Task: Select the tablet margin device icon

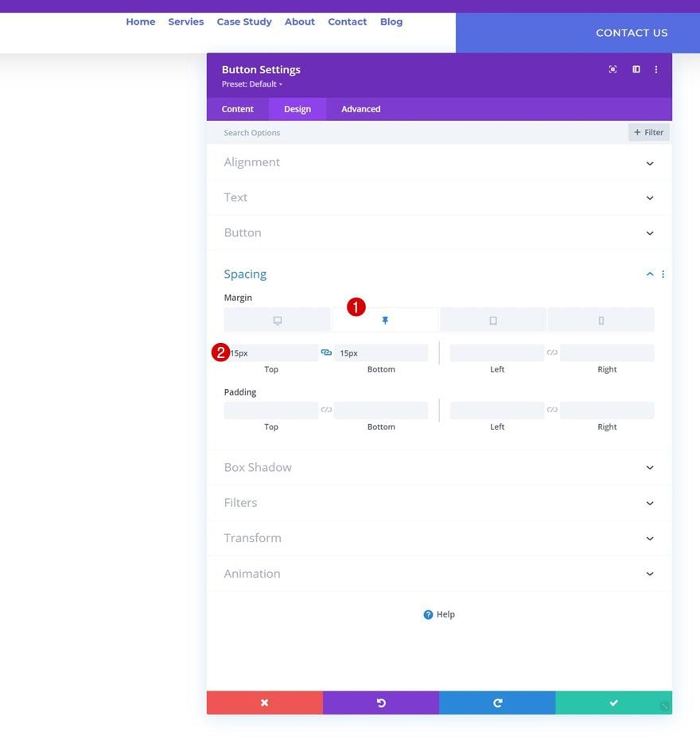Action: point(493,321)
